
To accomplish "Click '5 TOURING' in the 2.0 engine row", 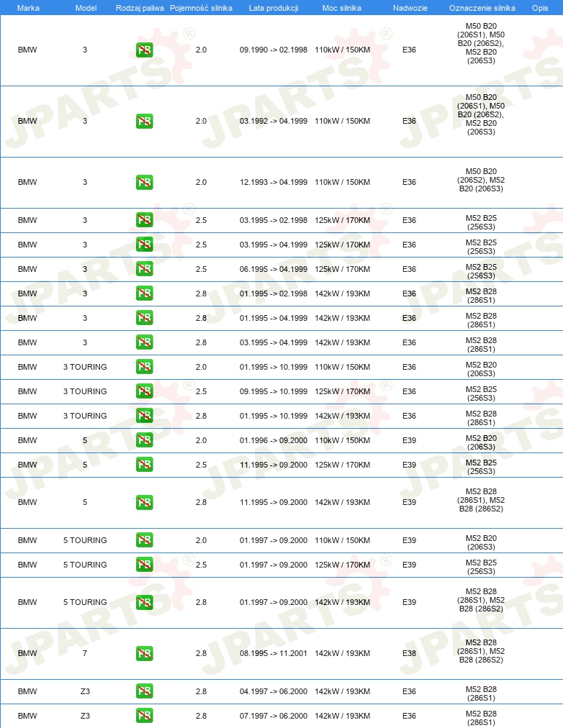I will 85,540.
